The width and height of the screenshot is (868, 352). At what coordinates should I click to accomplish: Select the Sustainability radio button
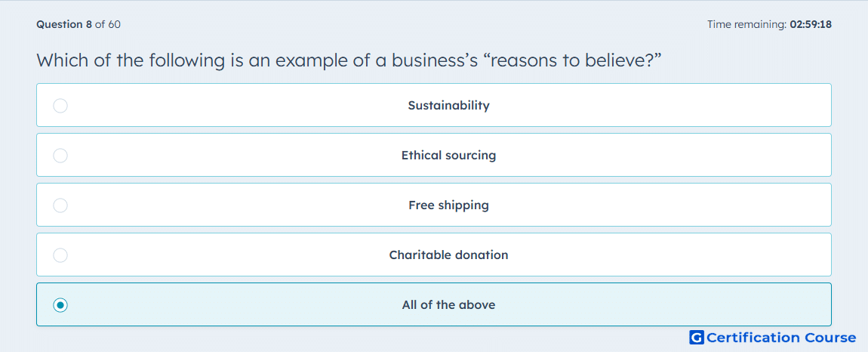pos(60,105)
